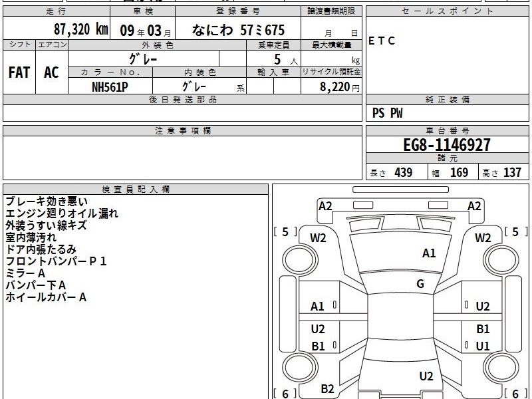Click the 輸入車 header
532x399 pixels.
[x=273, y=72]
